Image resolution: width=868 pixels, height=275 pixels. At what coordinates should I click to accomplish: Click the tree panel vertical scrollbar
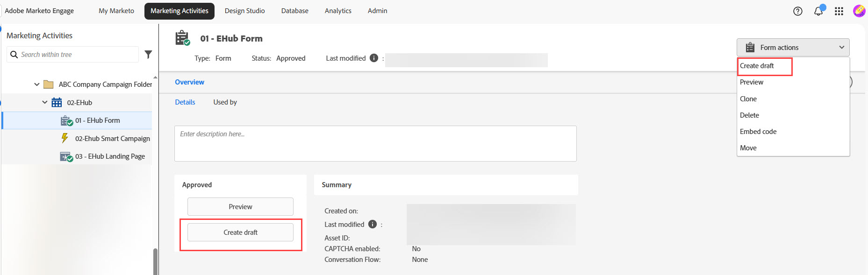(x=155, y=261)
